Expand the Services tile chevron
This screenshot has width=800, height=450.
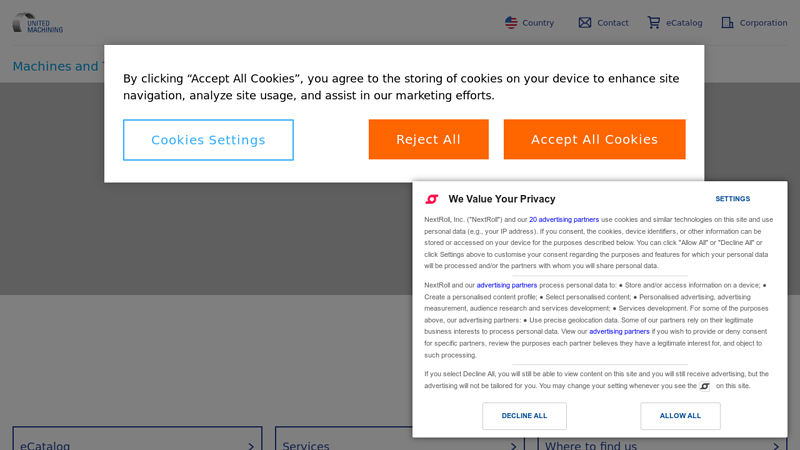[x=514, y=446]
